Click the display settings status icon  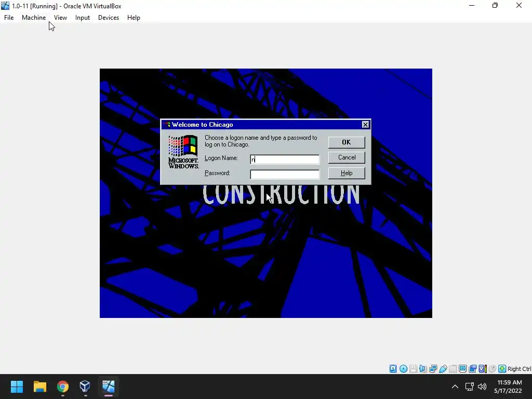click(462, 369)
